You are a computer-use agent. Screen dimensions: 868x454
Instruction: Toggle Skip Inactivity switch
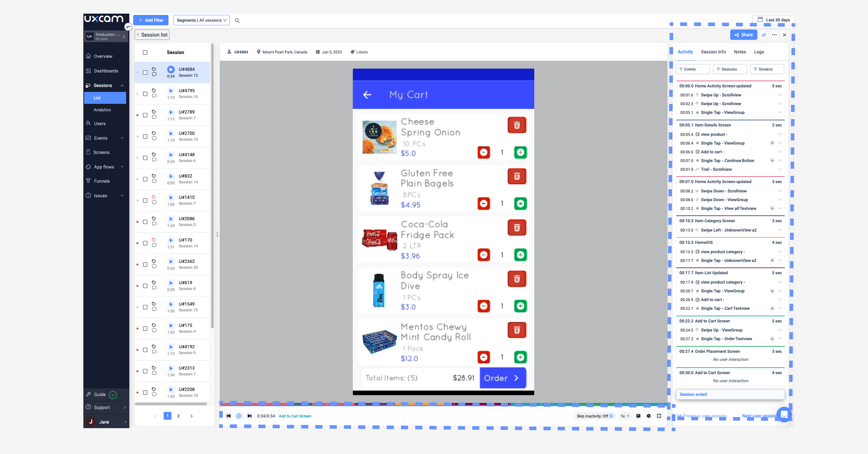pyautogui.click(x=611, y=416)
